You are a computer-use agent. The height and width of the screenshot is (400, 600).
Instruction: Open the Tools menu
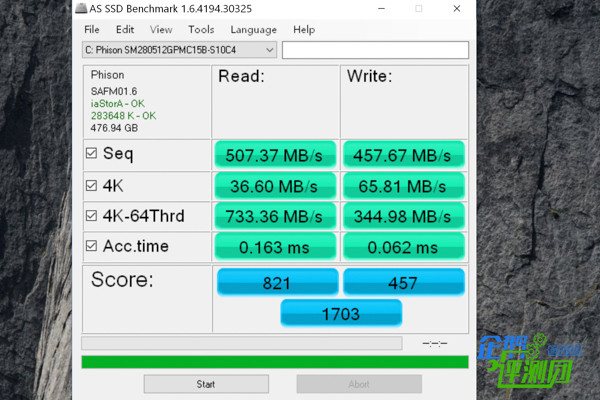(x=201, y=30)
